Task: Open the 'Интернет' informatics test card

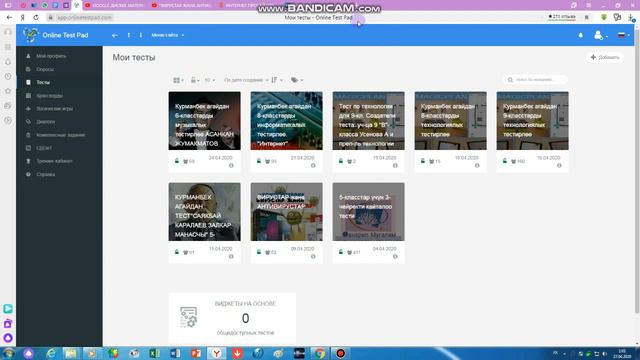Action: point(287,121)
